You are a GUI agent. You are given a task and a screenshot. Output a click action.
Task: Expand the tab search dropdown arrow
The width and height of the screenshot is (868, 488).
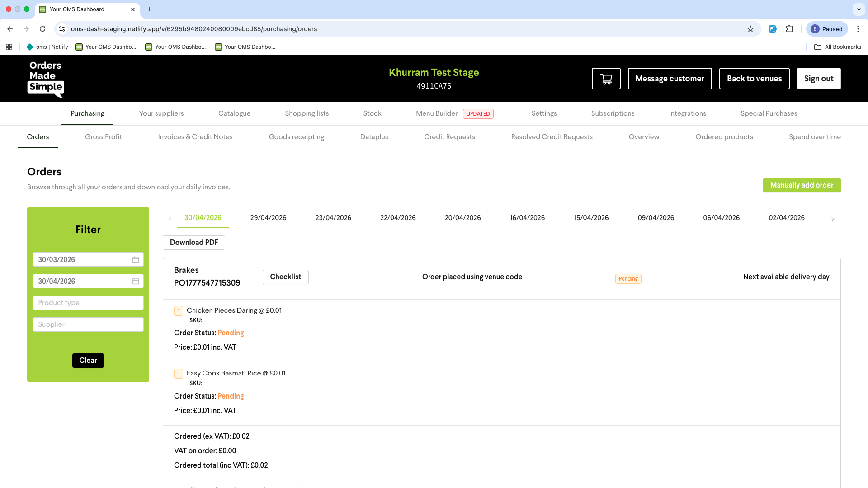(859, 9)
